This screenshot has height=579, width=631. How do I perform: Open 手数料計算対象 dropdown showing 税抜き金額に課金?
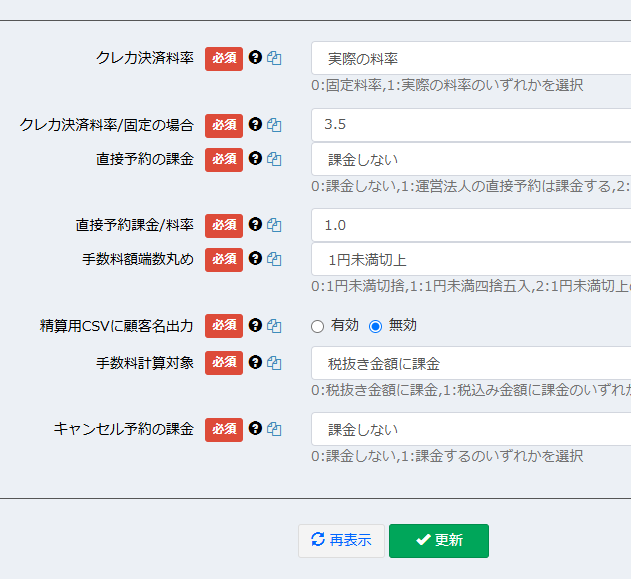coord(471,363)
